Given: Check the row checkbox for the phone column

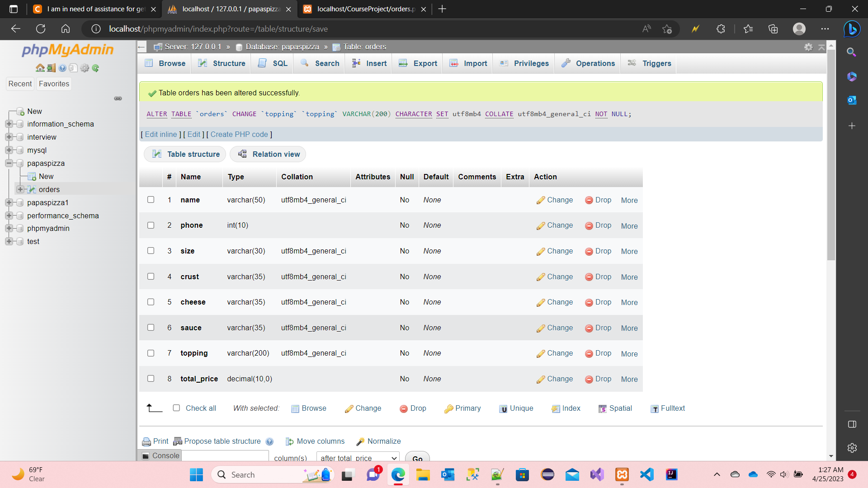Looking at the screenshot, I should point(151,225).
